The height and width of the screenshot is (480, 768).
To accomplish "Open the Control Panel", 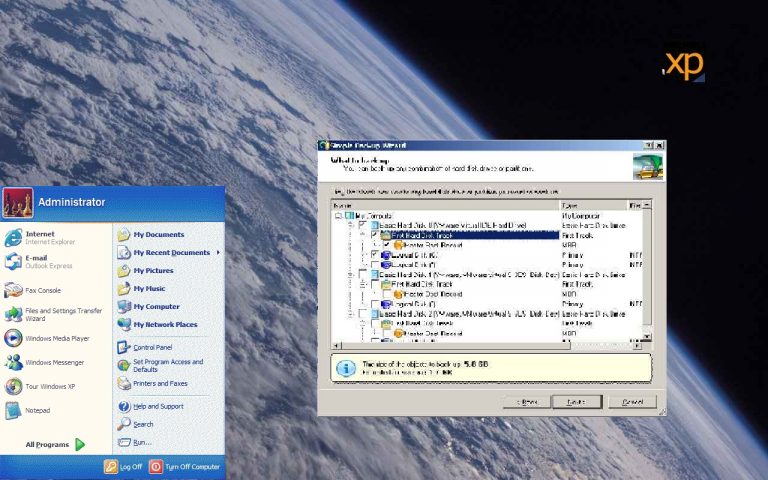I will pyautogui.click(x=155, y=347).
